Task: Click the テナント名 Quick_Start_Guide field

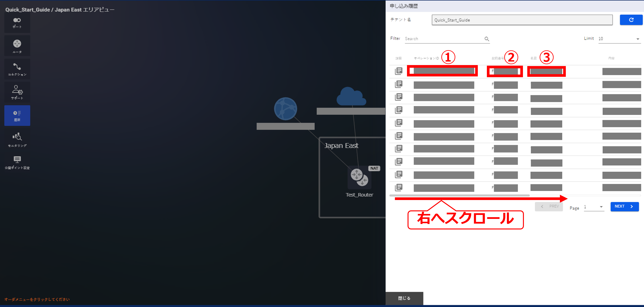Action: click(x=522, y=20)
